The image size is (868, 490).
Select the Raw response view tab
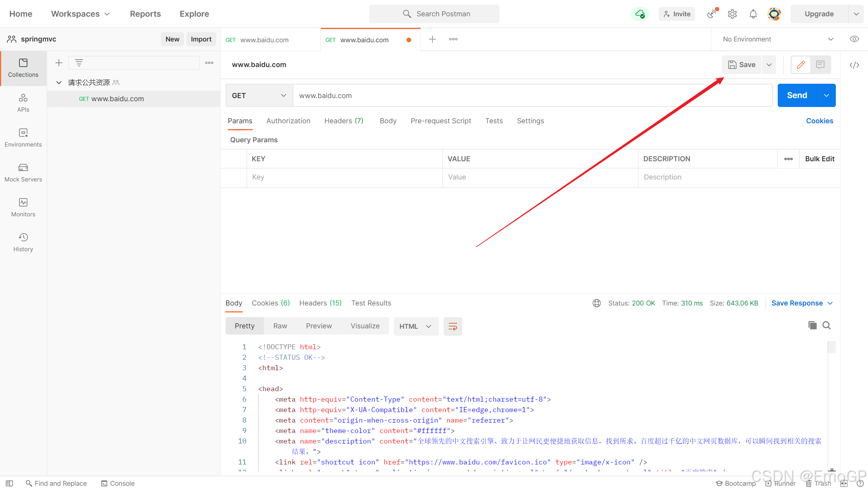tap(280, 326)
